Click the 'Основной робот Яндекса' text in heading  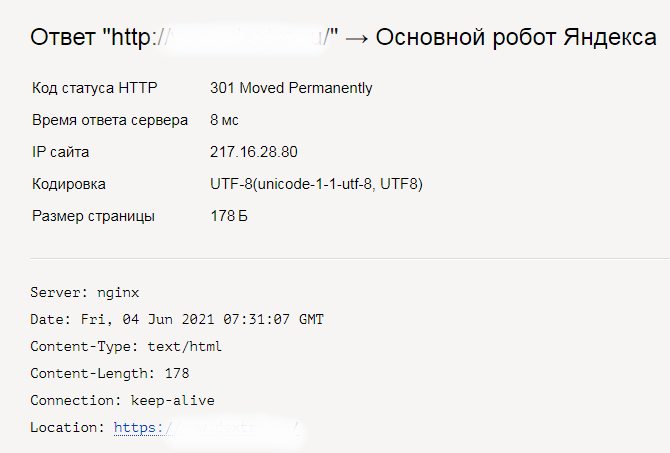click(516, 37)
